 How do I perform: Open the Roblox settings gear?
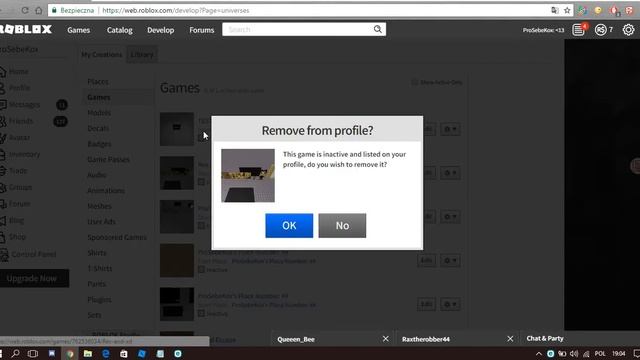[x=628, y=30]
